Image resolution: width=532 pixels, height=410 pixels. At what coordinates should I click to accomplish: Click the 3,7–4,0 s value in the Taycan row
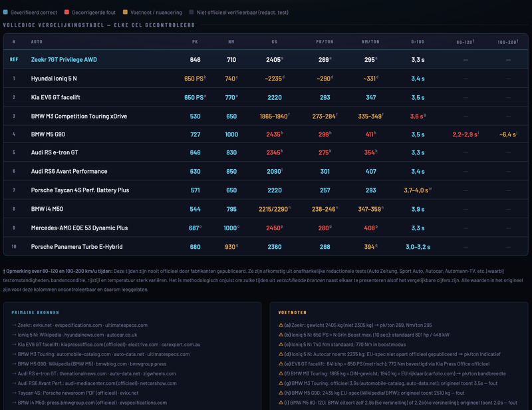click(x=418, y=190)
